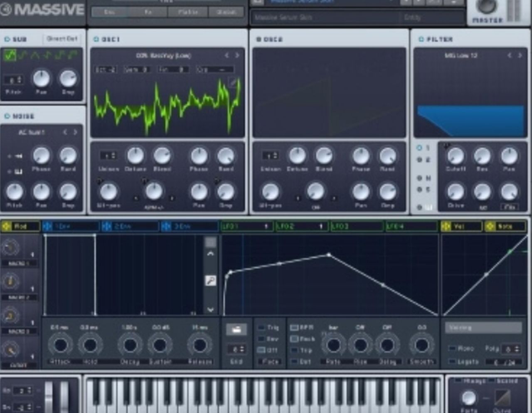Select the LFO 3 tab
532x413 pixels.
click(357, 226)
